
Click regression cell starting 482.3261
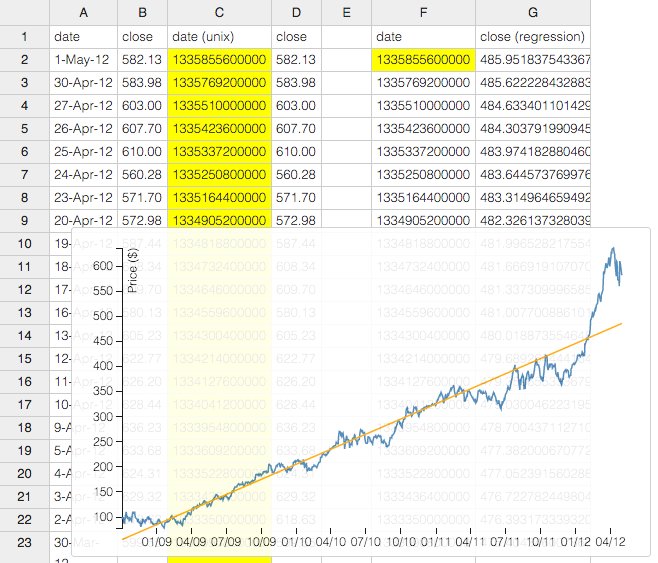click(x=533, y=220)
